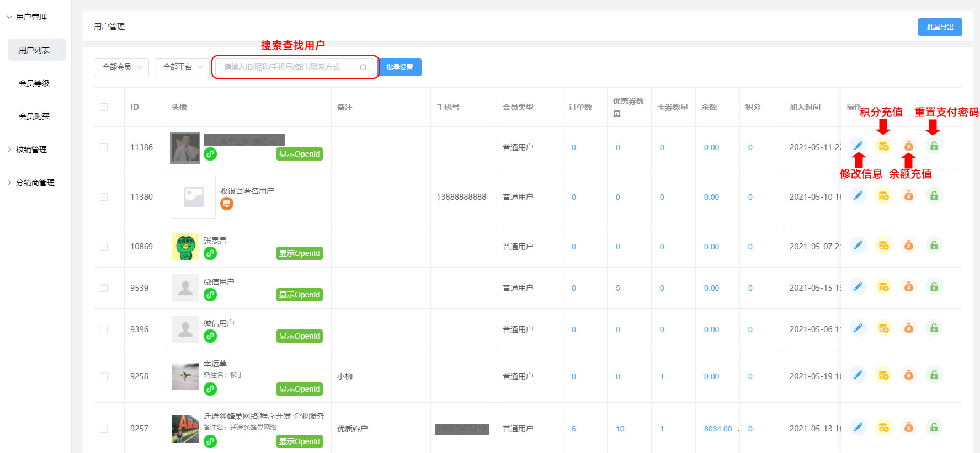Screen dimensions: 980x453
Task: Check the checkbox for user ID 11380
Action: pos(104,197)
